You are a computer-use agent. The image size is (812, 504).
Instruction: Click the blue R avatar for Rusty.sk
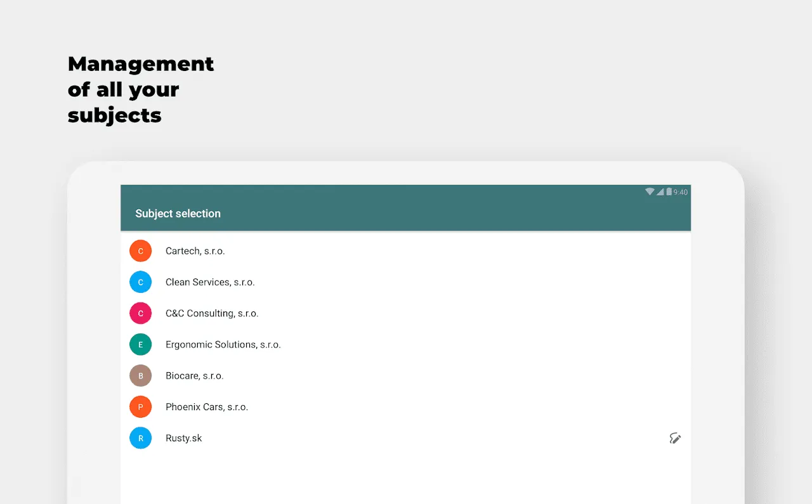coord(141,438)
